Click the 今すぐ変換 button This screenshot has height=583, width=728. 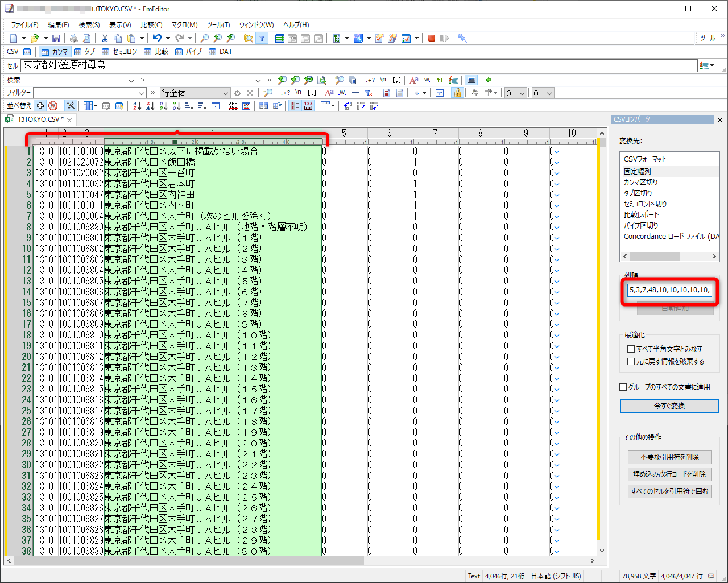(669, 406)
